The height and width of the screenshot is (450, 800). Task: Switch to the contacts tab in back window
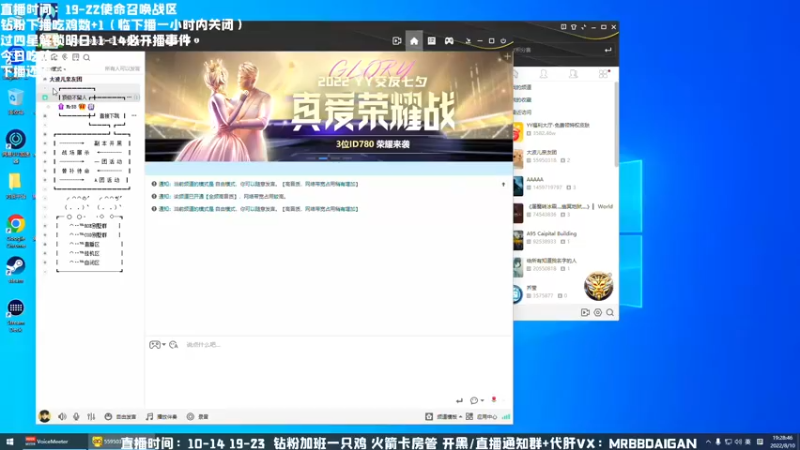coord(544,74)
